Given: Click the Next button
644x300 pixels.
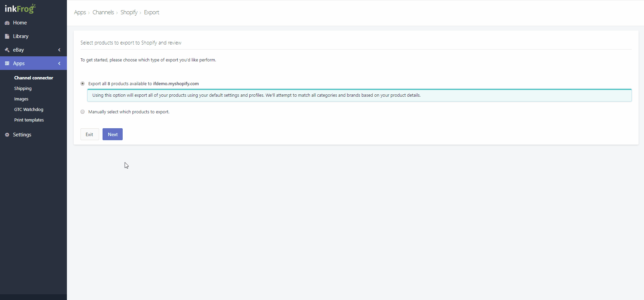Looking at the screenshot, I should pos(112,134).
